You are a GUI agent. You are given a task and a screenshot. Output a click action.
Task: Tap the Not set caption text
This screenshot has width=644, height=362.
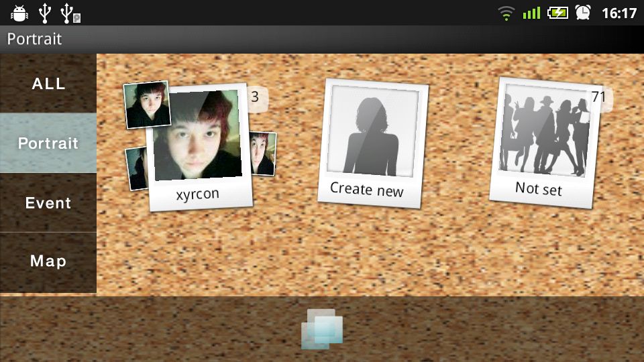[x=539, y=188]
